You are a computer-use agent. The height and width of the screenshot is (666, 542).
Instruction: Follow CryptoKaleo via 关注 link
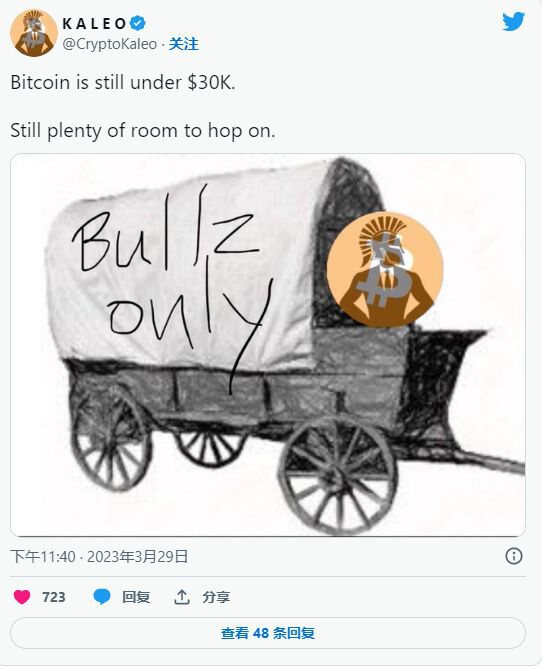[183, 44]
